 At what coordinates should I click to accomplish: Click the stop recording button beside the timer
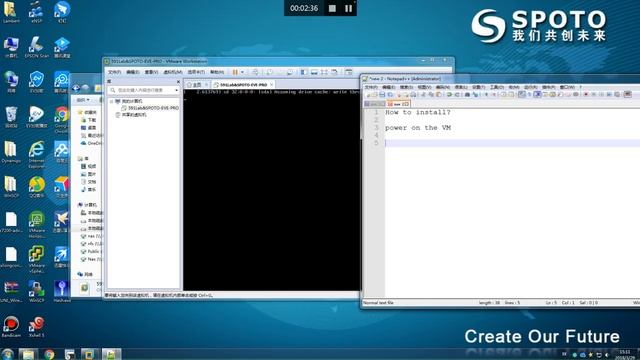pyautogui.click(x=332, y=8)
